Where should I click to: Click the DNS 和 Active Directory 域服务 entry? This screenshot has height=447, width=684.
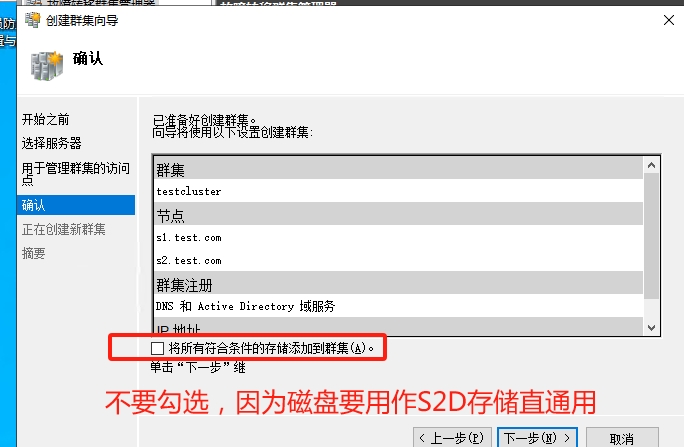pyautogui.click(x=399, y=306)
